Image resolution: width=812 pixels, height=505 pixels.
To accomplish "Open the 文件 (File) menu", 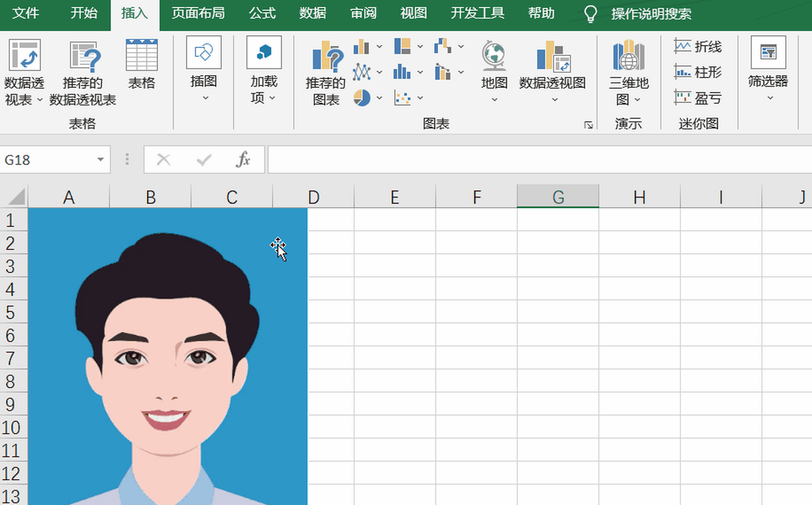I will pos(26,13).
